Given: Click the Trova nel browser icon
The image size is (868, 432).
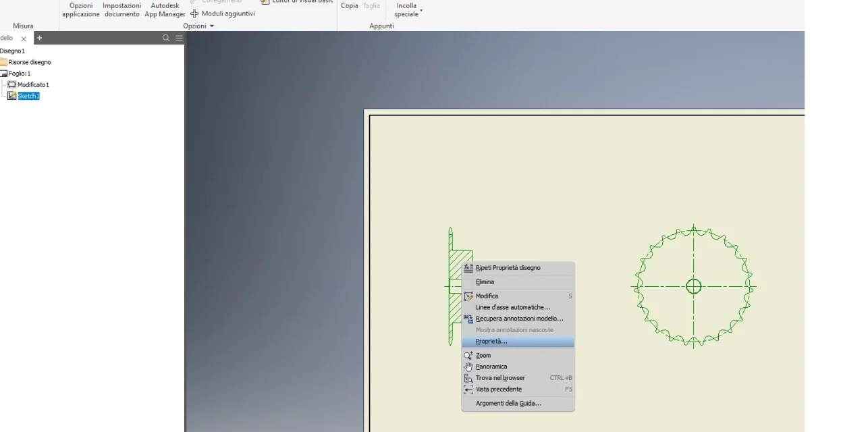Looking at the screenshot, I should point(468,378).
